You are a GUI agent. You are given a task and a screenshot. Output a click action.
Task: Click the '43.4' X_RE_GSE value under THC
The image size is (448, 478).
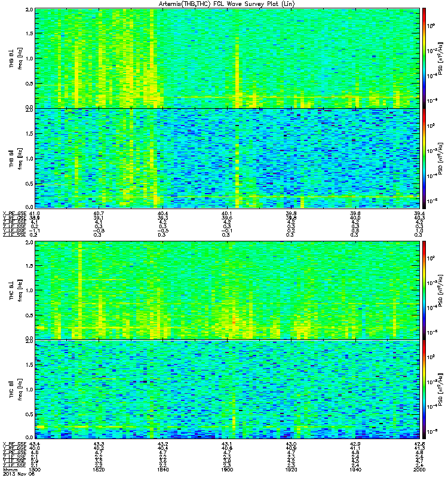point(35,443)
